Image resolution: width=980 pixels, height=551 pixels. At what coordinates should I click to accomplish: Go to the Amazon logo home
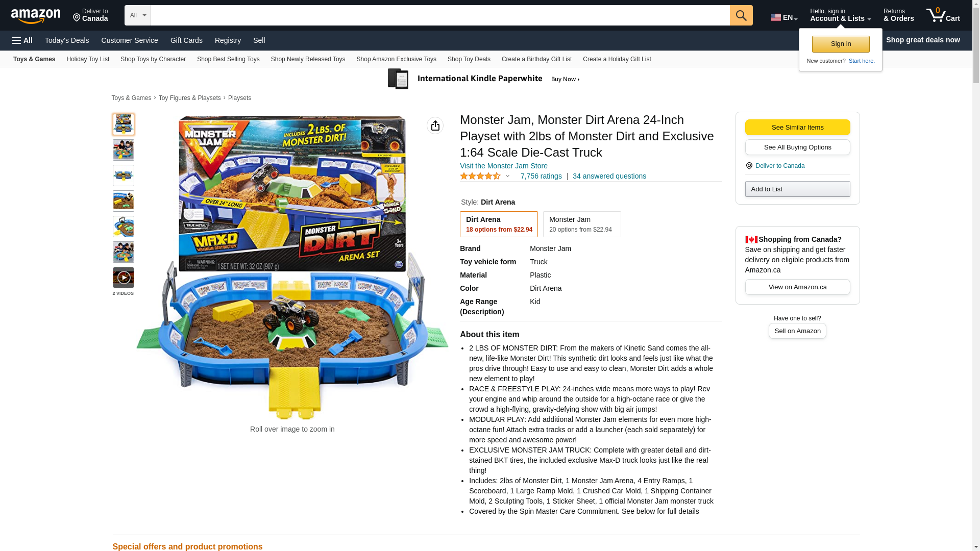click(x=36, y=16)
